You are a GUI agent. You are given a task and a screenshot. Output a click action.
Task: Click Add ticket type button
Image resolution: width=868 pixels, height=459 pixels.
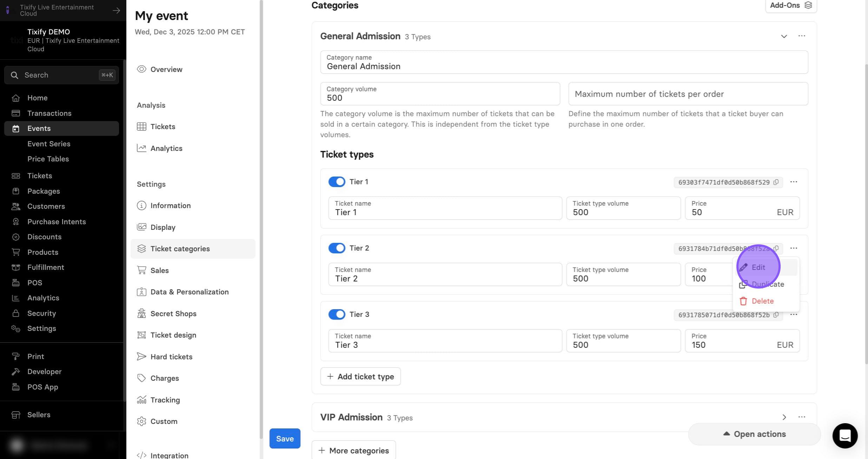360,376
